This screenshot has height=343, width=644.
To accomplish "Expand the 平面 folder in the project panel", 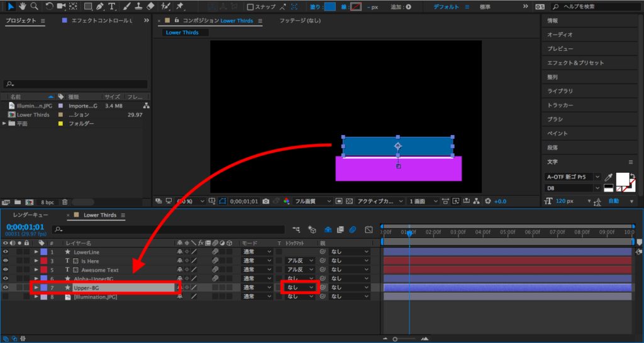I will (x=5, y=124).
